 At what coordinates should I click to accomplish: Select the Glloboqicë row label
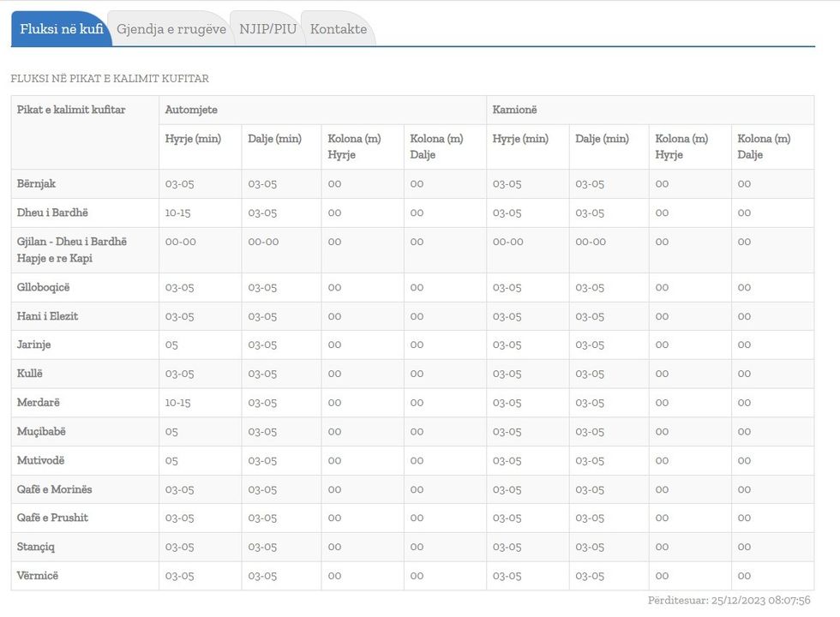point(43,287)
